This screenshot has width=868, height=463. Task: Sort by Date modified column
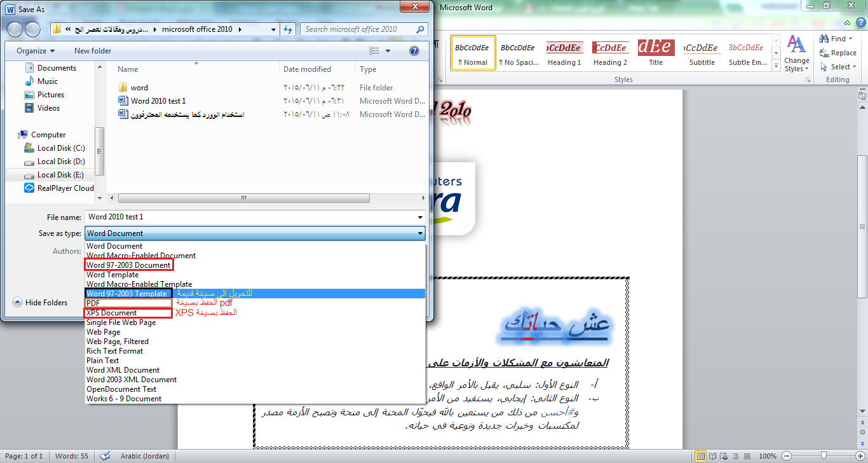(x=307, y=69)
